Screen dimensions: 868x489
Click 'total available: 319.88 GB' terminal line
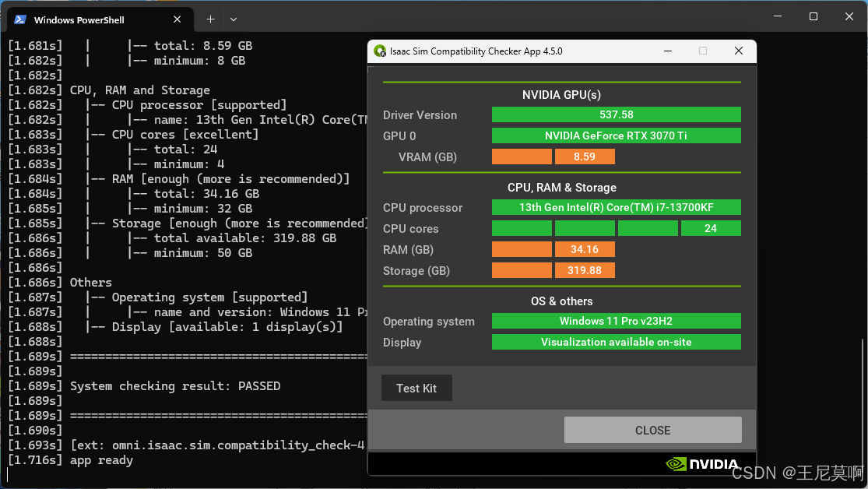[x=245, y=238]
